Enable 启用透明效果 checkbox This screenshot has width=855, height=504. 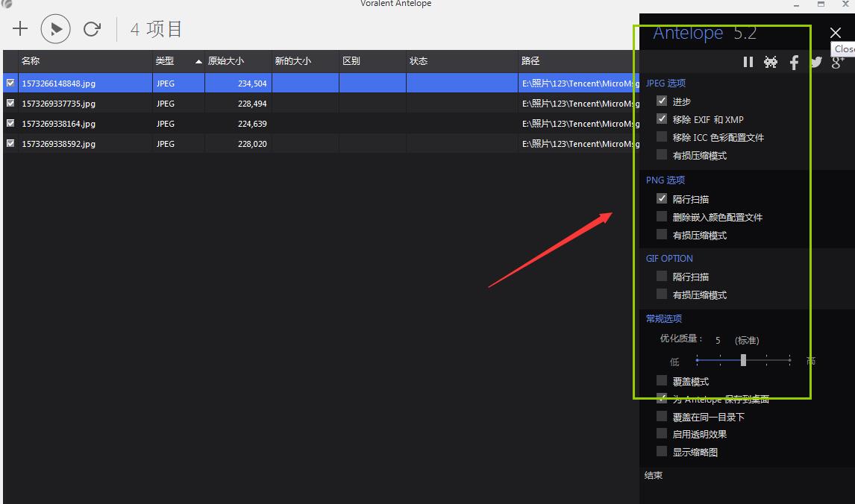(662, 434)
